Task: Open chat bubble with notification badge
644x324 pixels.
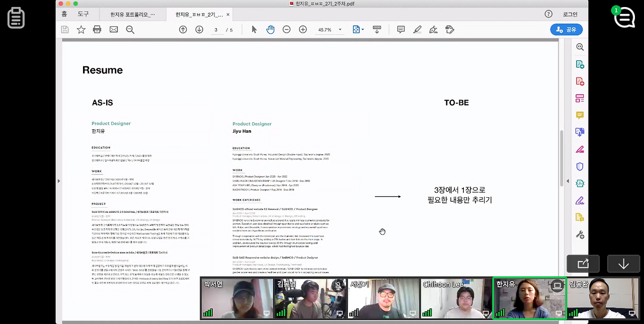Action: pyautogui.click(x=624, y=17)
